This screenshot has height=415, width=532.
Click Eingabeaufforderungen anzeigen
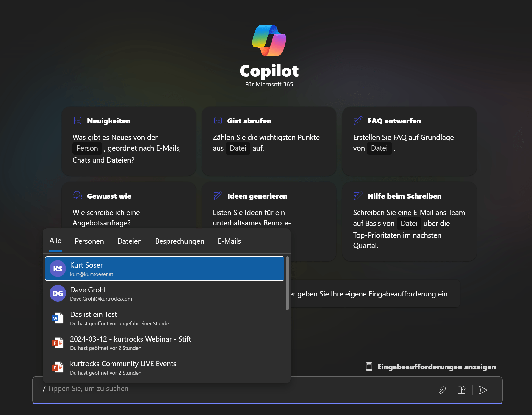[x=437, y=367]
